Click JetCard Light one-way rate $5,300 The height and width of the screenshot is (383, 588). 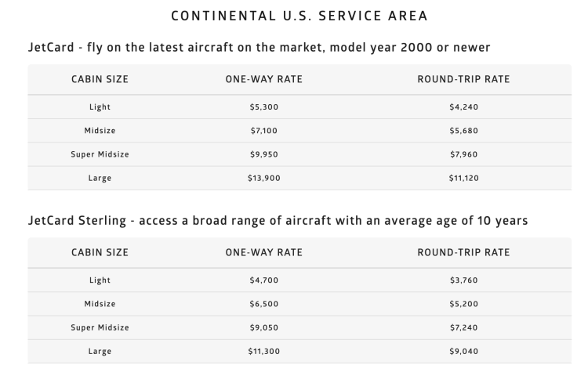tap(263, 107)
